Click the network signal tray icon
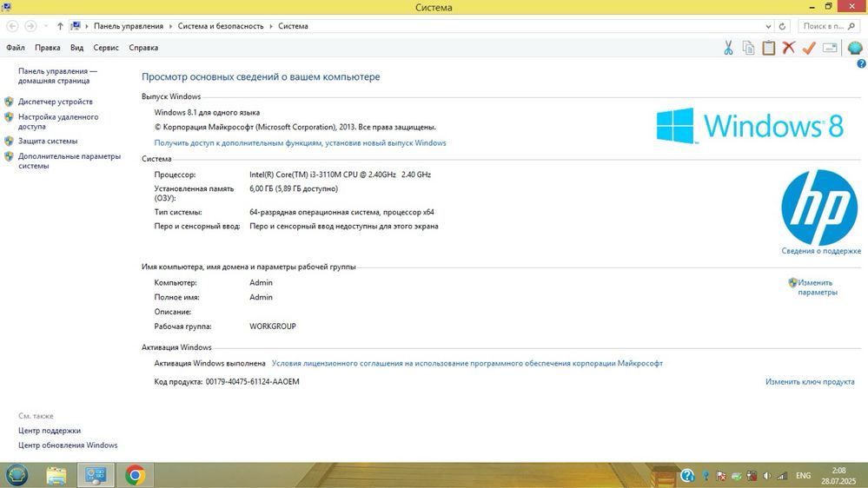This screenshot has width=868, height=488. click(782, 475)
